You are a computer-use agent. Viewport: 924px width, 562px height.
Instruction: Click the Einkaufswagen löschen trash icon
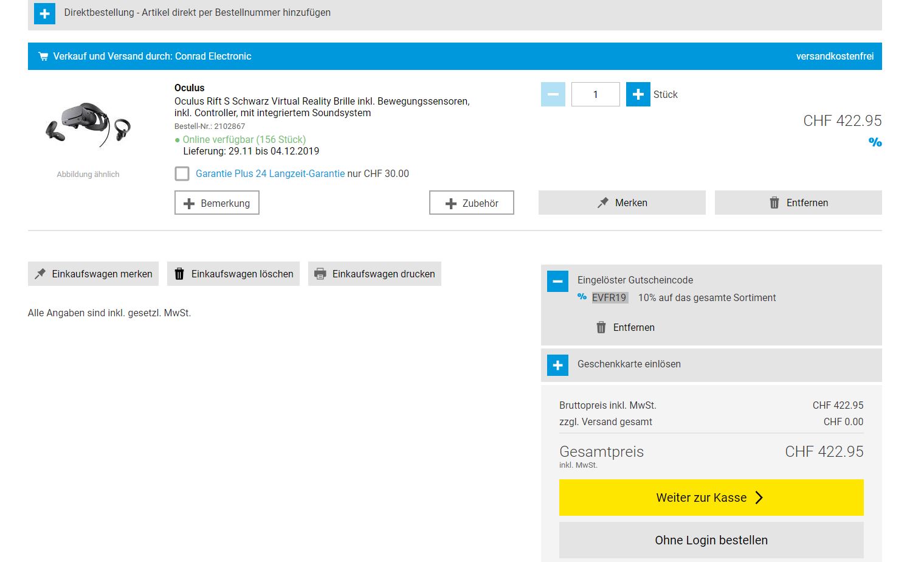click(179, 274)
